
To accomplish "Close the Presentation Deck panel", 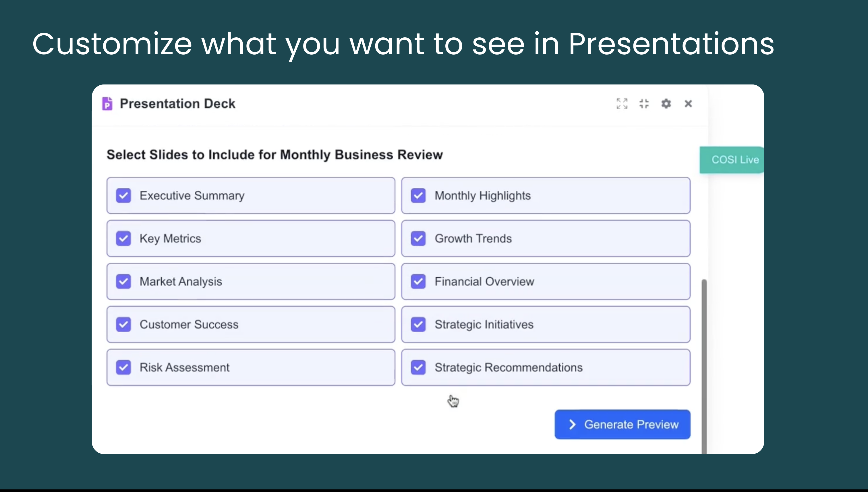I will click(x=688, y=103).
